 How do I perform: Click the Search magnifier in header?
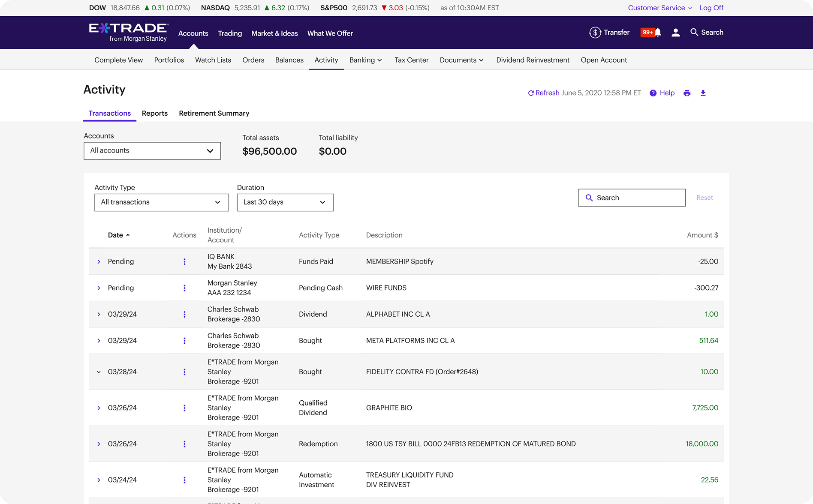[694, 32]
